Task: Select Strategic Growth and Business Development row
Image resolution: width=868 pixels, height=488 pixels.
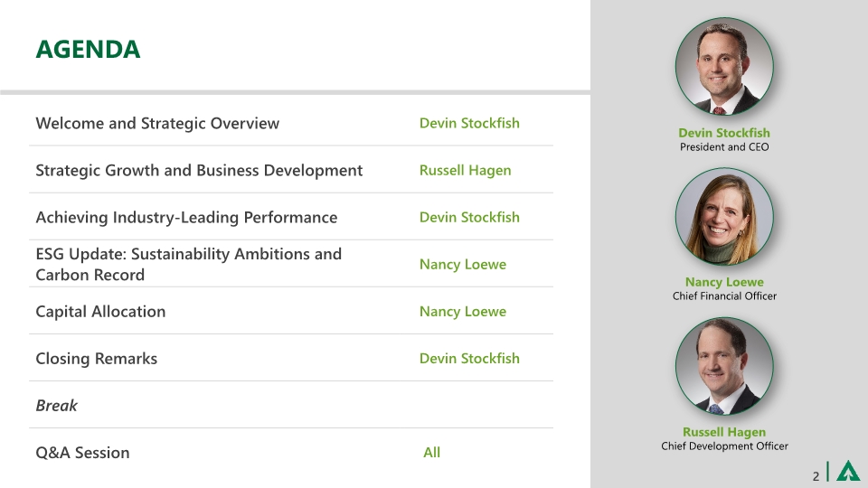Action: (x=199, y=170)
